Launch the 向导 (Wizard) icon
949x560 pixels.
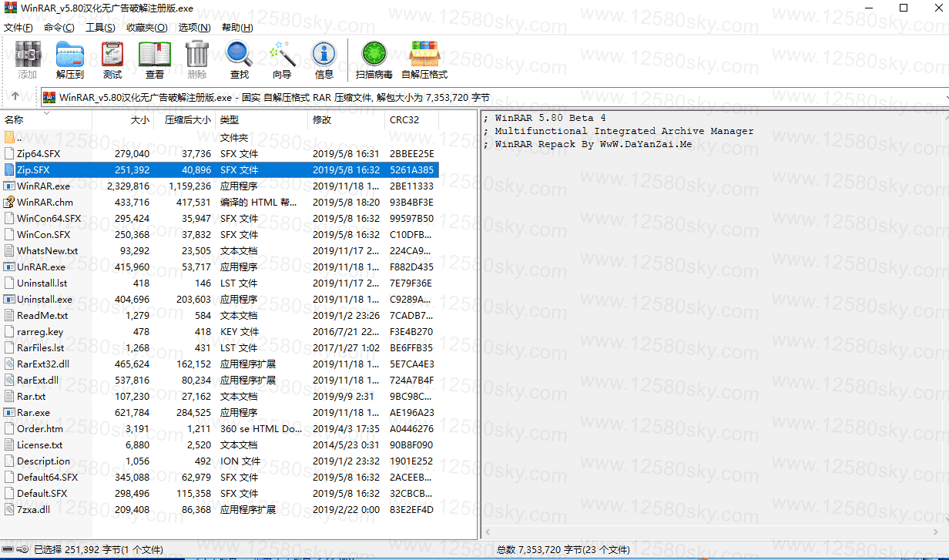point(281,54)
